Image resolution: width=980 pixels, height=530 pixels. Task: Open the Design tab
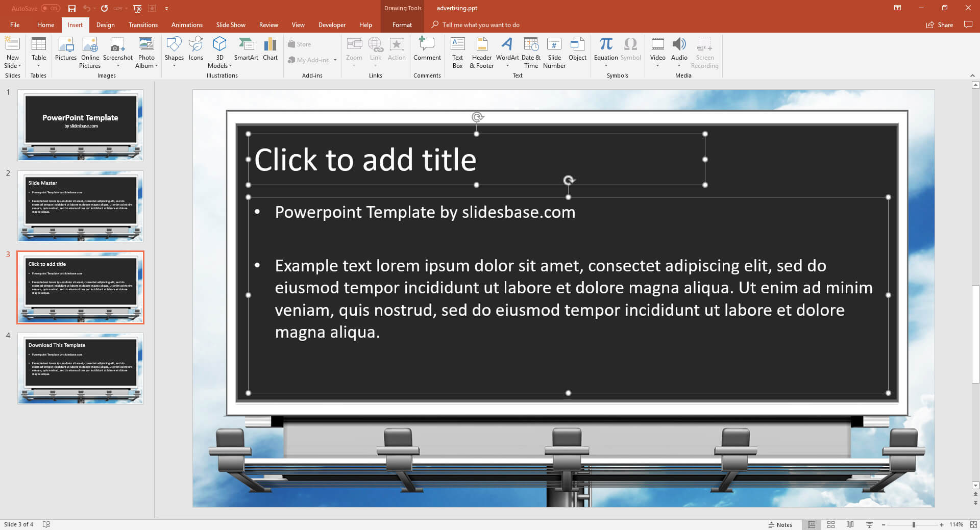[105, 25]
